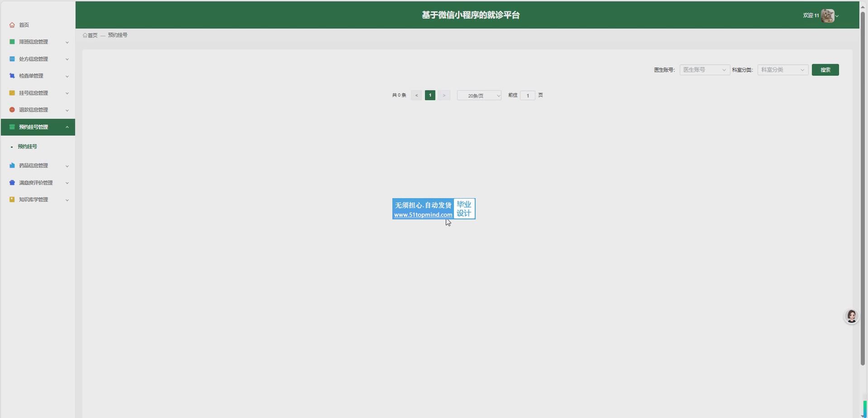Click the red 退款信息管理 icon
The height and width of the screenshot is (418, 868).
pos(12,110)
